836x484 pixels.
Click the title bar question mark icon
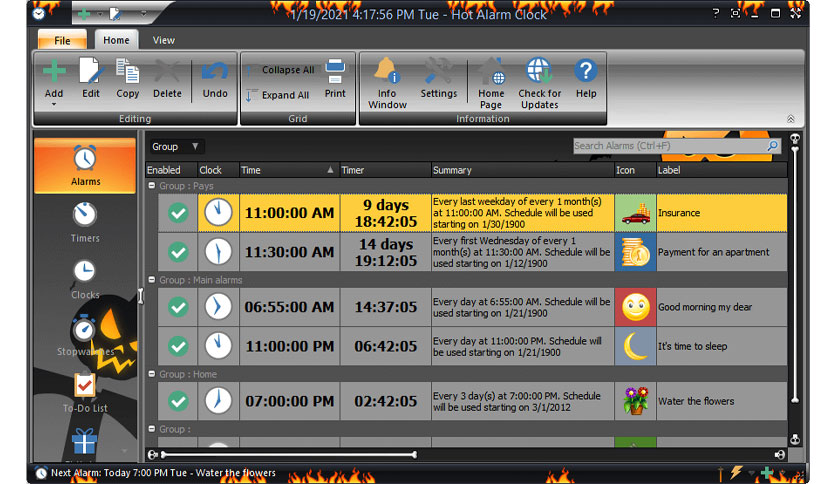point(716,13)
